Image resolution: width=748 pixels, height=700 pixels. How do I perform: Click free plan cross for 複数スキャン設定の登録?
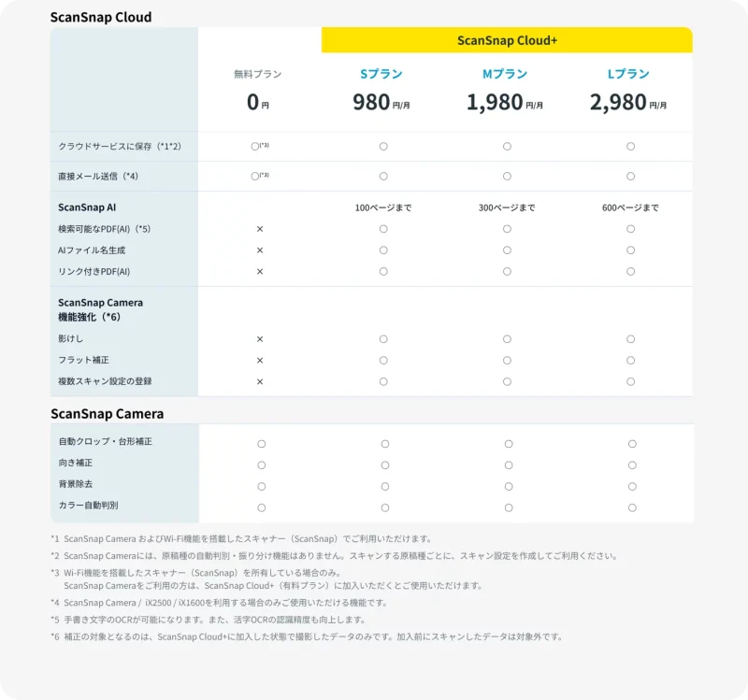(260, 381)
